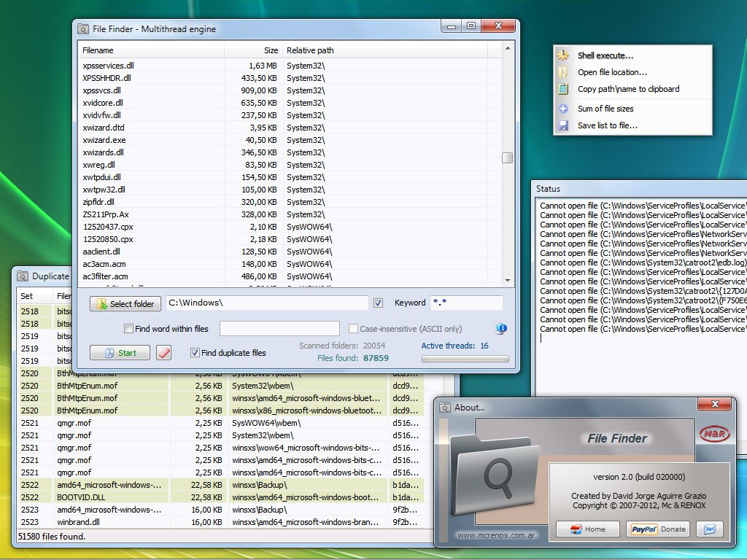Close the About dialog
The height and width of the screenshot is (560, 747).
[715, 404]
